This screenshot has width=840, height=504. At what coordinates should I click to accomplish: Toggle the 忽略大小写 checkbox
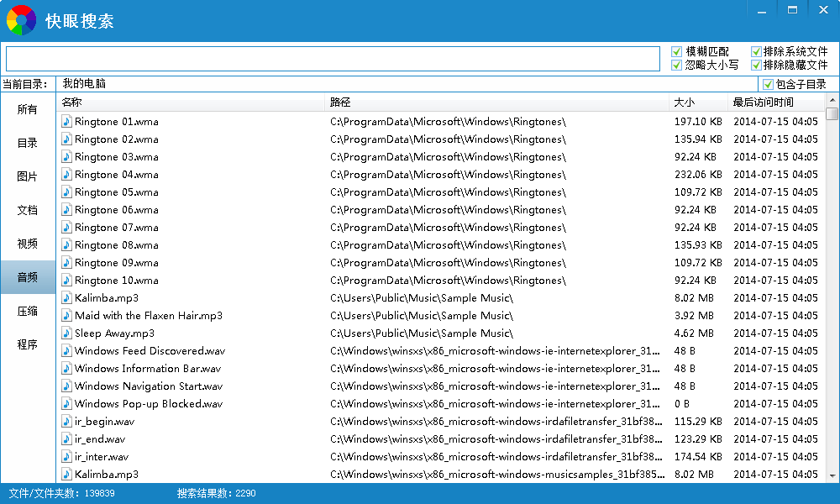(676, 65)
